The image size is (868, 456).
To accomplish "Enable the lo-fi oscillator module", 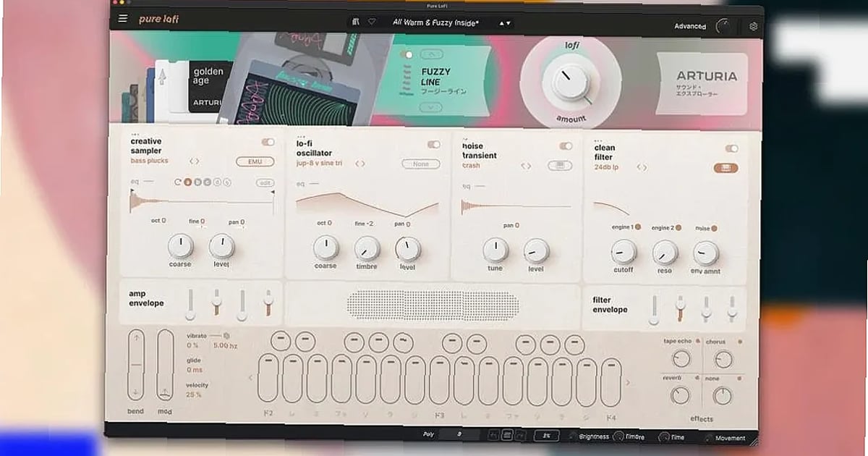I will pyautogui.click(x=433, y=143).
